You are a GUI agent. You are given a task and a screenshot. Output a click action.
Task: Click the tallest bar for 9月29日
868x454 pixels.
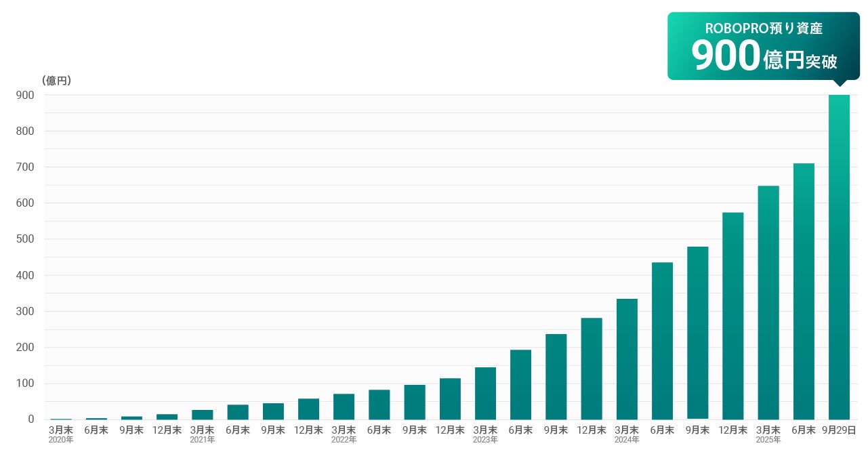point(839,257)
